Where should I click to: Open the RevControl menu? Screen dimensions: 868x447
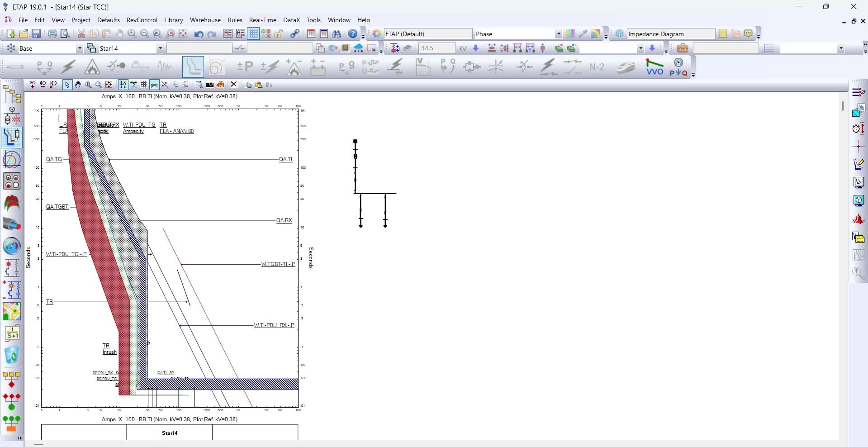pyautogui.click(x=142, y=20)
